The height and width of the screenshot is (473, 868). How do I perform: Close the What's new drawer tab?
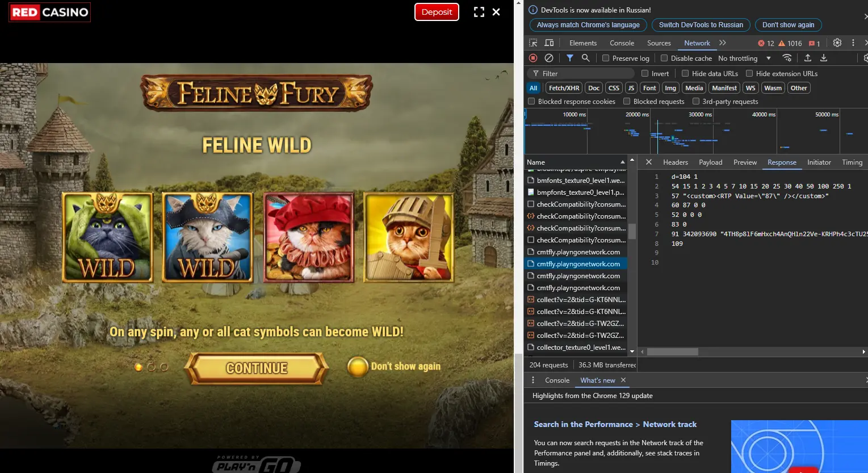click(x=623, y=380)
